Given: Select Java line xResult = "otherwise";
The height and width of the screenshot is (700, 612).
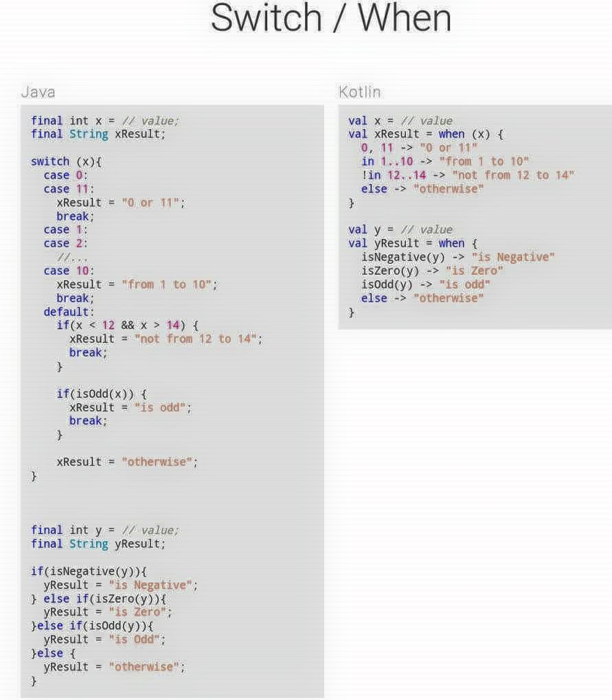Looking at the screenshot, I should coord(127,462).
